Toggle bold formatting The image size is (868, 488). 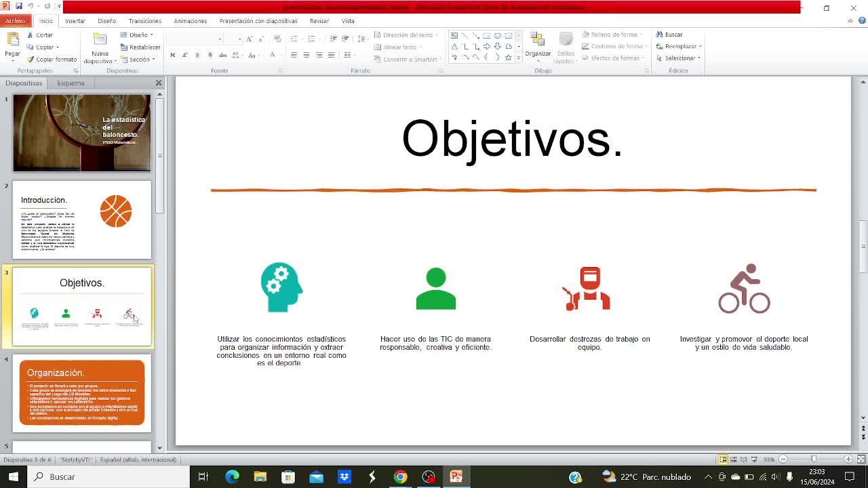pos(172,55)
